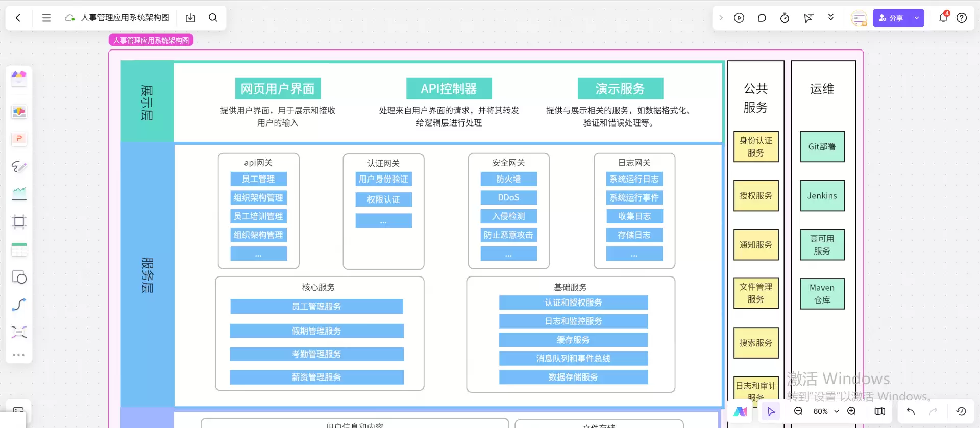Click the 消息队列和事件总线 bar
Screen dimensions: 980x428
[573, 359]
